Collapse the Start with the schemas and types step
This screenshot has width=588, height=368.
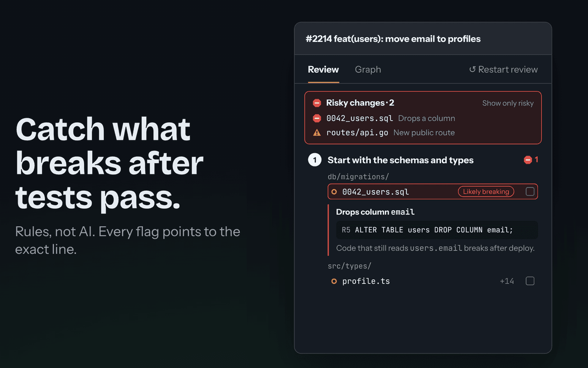tap(401, 160)
